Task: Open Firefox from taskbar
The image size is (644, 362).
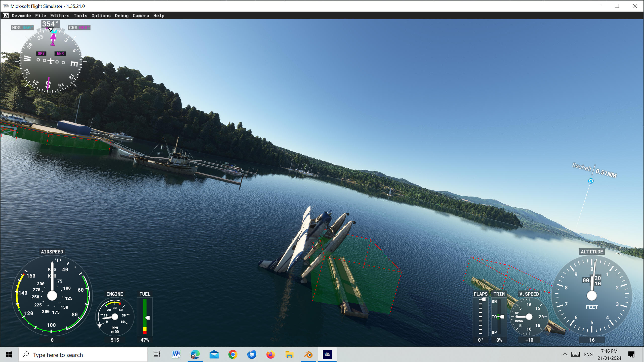Action: [x=270, y=355]
